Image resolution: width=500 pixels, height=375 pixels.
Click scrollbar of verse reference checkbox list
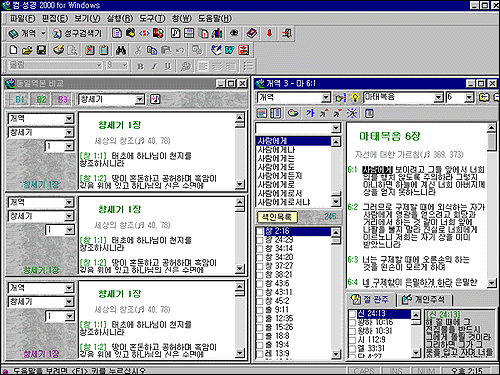click(336, 293)
